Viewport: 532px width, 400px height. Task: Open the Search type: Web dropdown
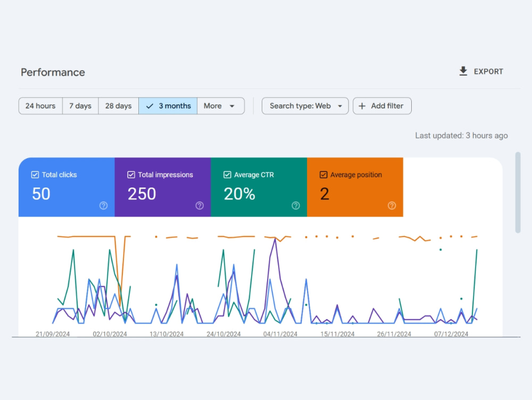click(305, 106)
